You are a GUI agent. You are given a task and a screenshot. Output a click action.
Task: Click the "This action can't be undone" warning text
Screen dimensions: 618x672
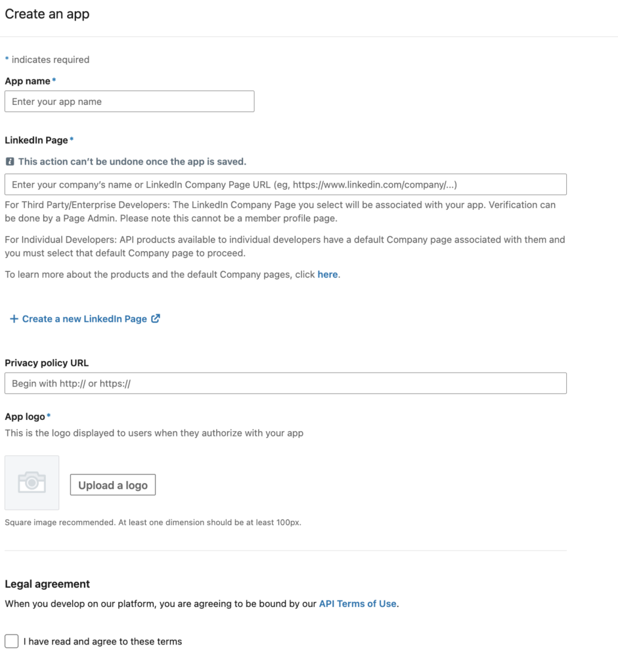click(x=132, y=161)
